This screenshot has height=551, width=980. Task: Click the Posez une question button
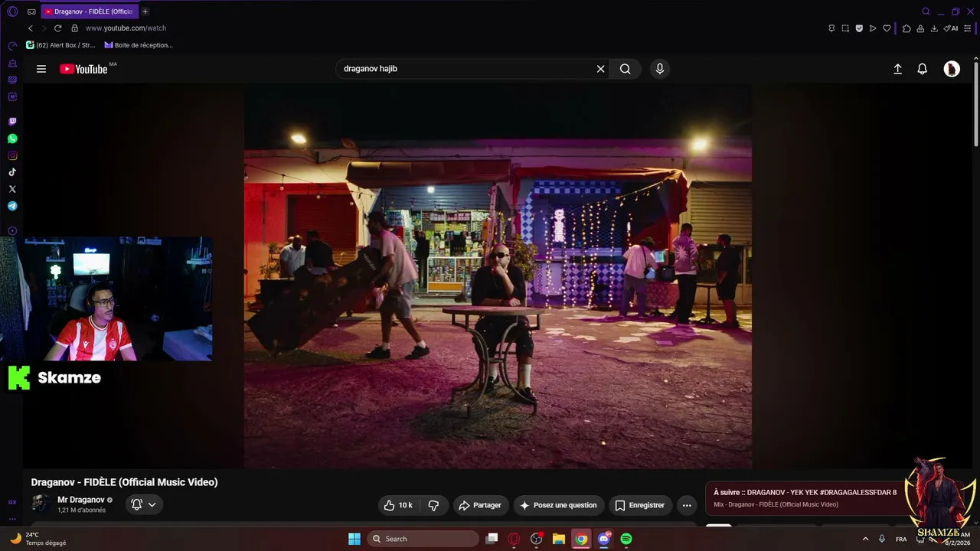tap(558, 505)
